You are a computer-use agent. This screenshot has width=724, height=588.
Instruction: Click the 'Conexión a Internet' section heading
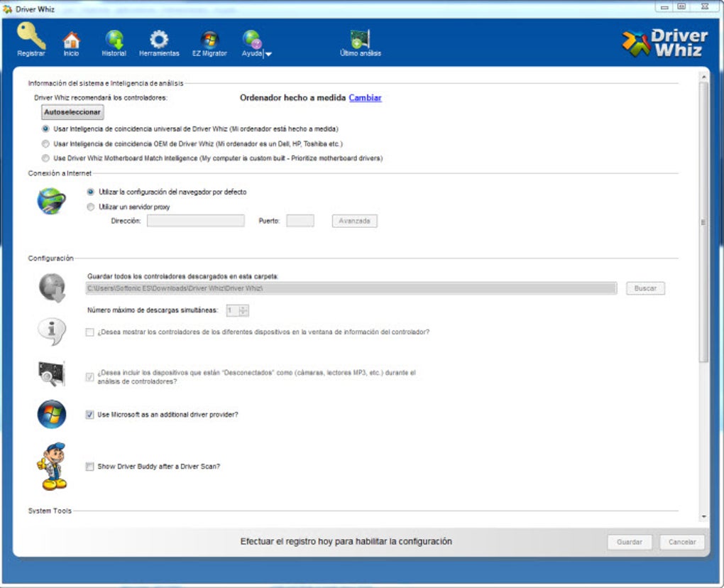[60, 173]
